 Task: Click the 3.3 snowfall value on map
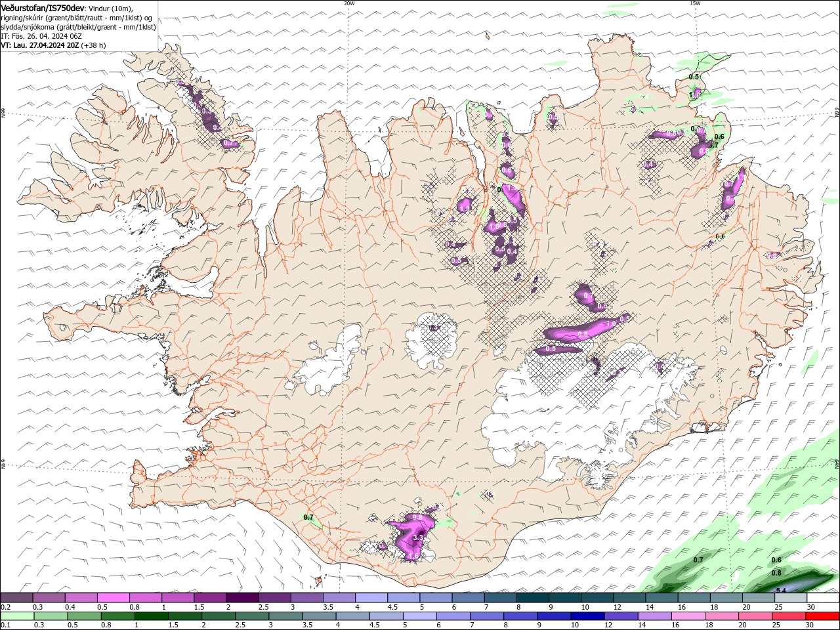tap(417, 537)
